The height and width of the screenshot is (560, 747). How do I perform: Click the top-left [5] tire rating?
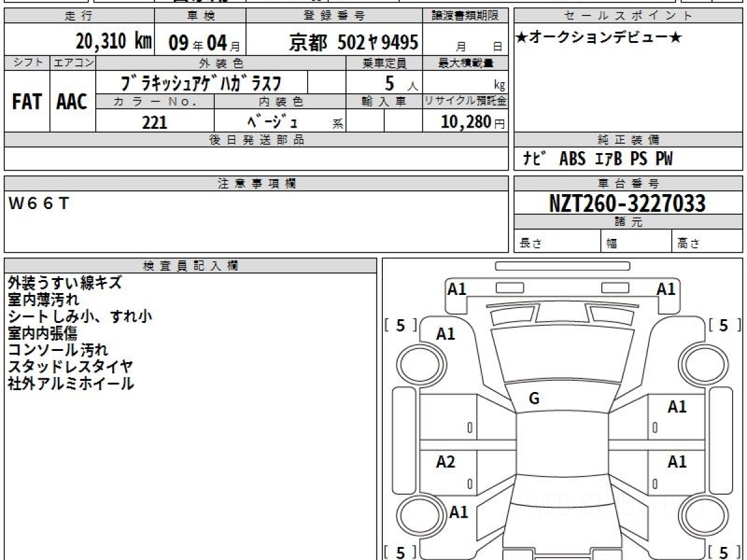tap(400, 325)
